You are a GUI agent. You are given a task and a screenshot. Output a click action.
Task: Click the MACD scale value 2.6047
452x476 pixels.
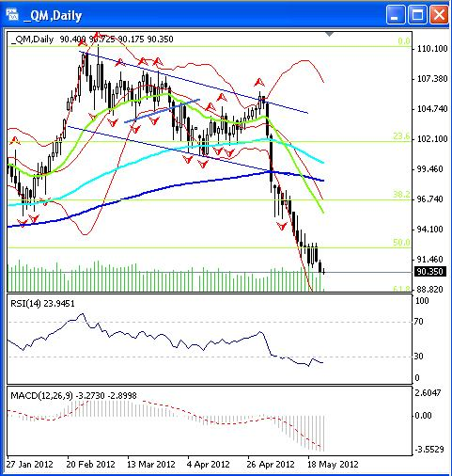(428, 392)
